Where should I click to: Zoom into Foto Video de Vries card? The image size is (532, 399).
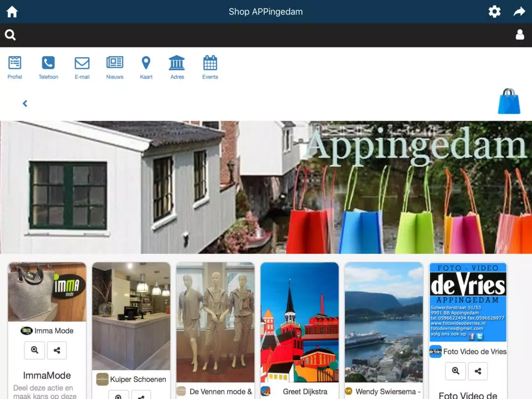point(455,371)
